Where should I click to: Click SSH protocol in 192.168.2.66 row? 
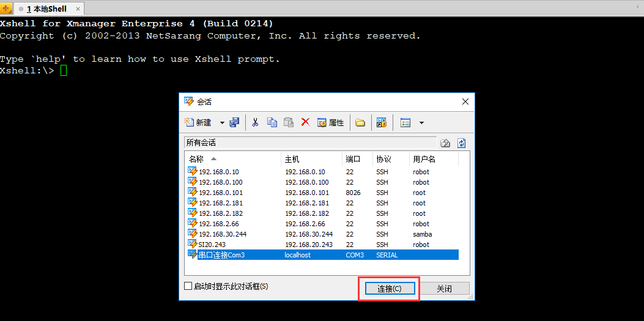click(382, 224)
